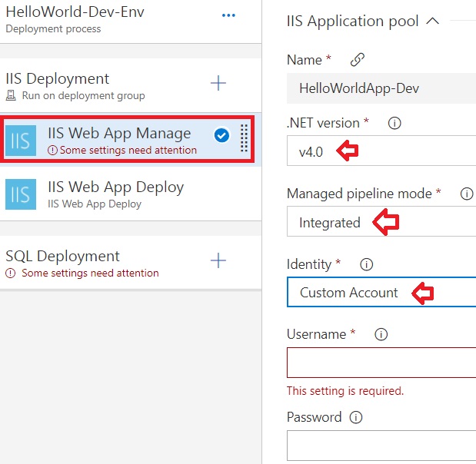Open the Managed pipeline mode Integrated dropdown

pyautogui.click(x=381, y=221)
